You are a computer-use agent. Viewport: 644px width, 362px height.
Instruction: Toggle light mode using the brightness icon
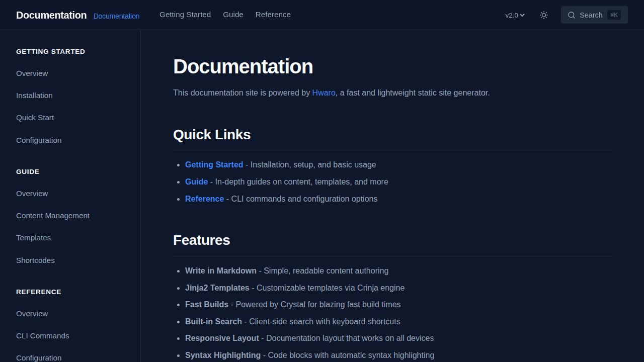[x=543, y=15]
